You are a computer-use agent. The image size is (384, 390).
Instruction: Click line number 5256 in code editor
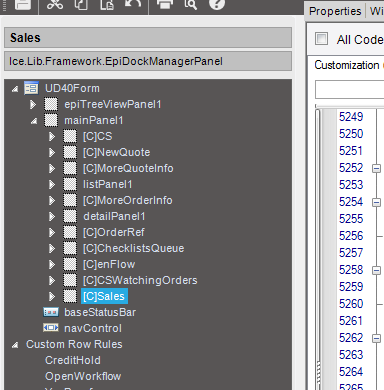[x=351, y=236]
